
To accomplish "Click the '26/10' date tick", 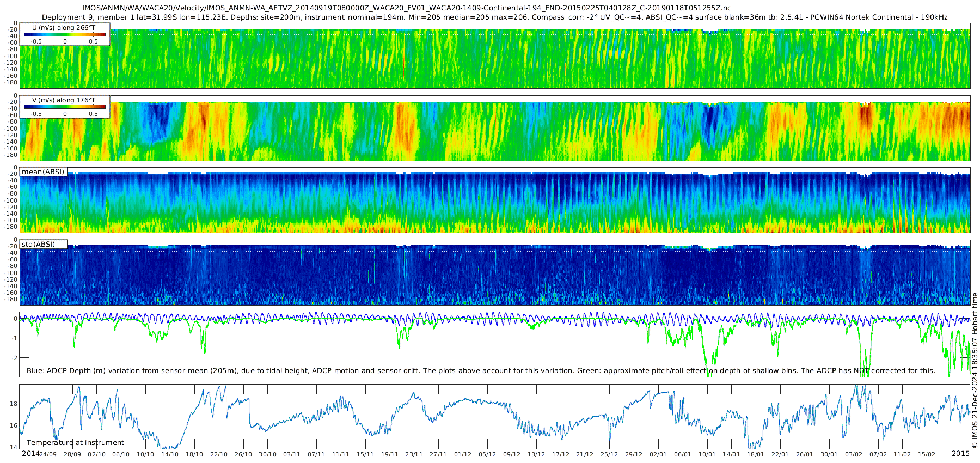I will pyautogui.click(x=243, y=454).
